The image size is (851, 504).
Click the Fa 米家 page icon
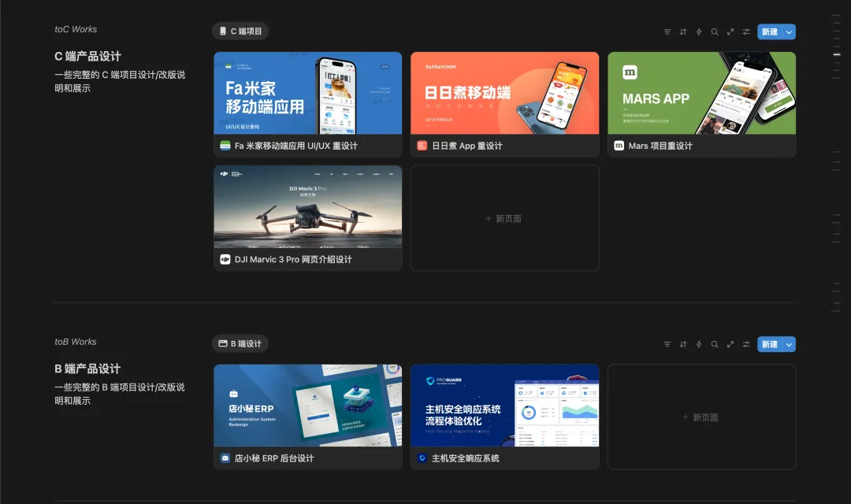[225, 146]
